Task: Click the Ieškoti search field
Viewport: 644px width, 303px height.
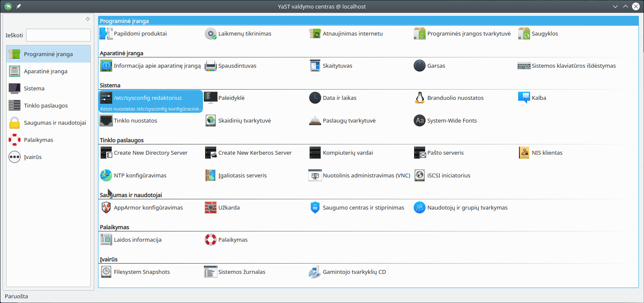Action: (58, 35)
